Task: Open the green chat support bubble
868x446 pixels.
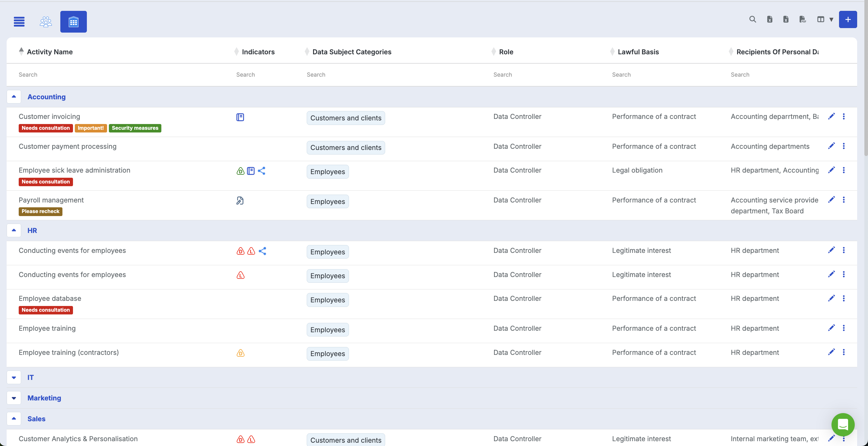Action: 843,425
